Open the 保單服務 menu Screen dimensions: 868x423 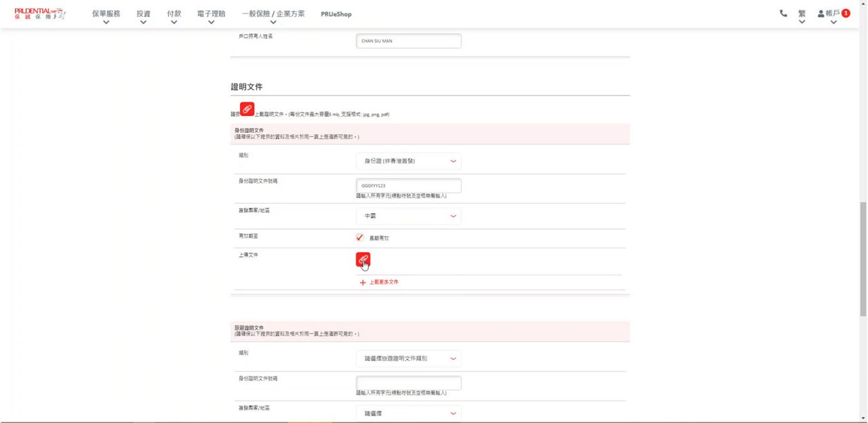106,14
